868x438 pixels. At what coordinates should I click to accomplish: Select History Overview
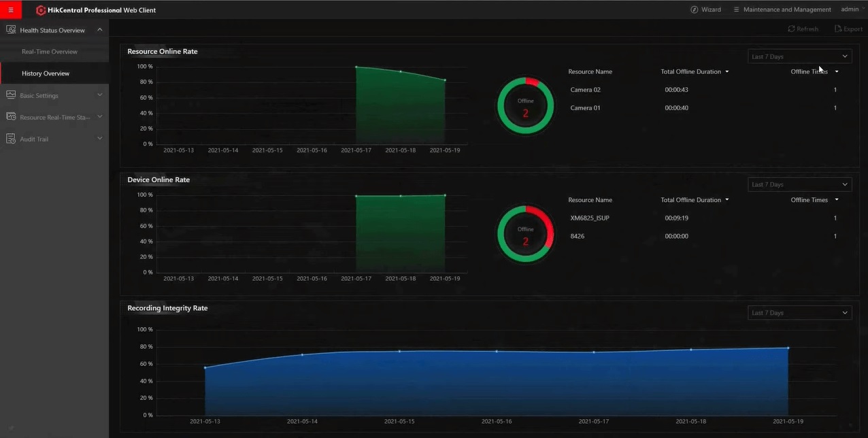coord(46,73)
